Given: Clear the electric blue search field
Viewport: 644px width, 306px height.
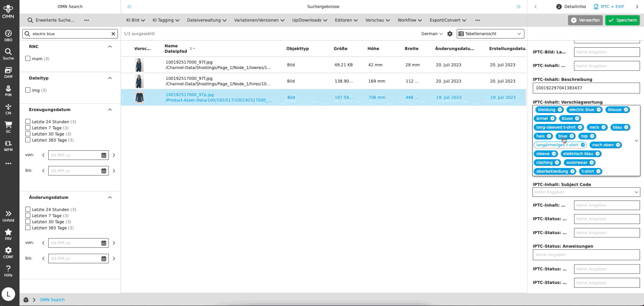Looking at the screenshot, I should [x=113, y=34].
